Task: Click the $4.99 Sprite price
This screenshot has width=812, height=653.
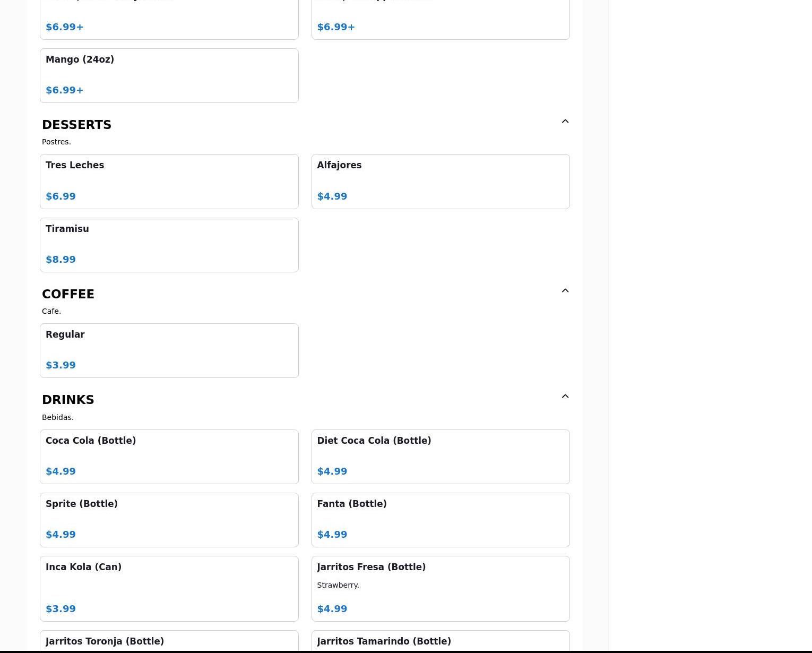Action: pos(61,535)
